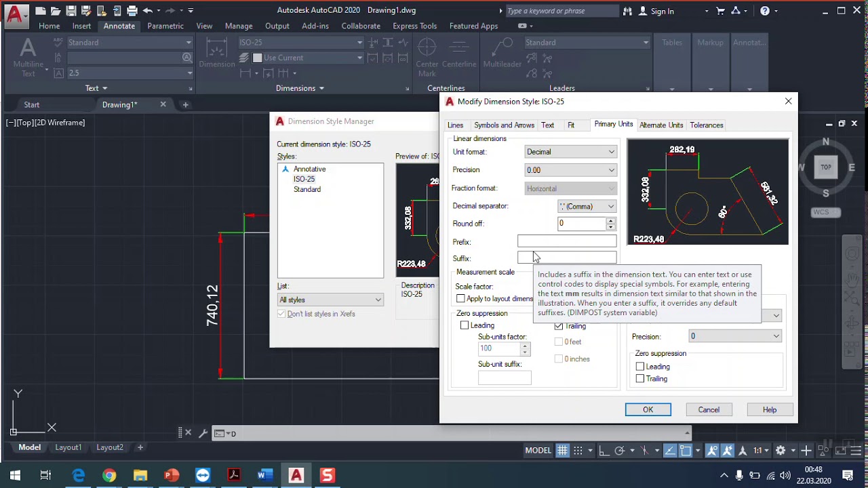Select the Multiline Text tool
The image size is (868, 488).
click(28, 57)
